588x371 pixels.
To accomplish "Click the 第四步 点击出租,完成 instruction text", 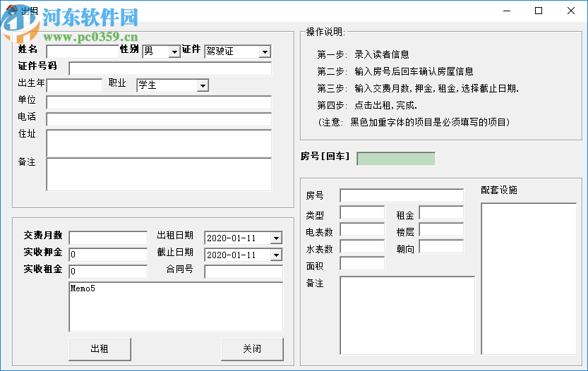I will 367,105.
